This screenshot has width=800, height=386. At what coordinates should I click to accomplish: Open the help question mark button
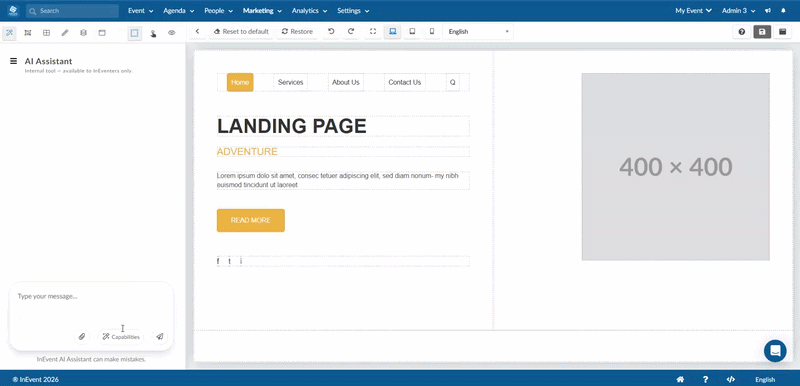[x=742, y=32]
